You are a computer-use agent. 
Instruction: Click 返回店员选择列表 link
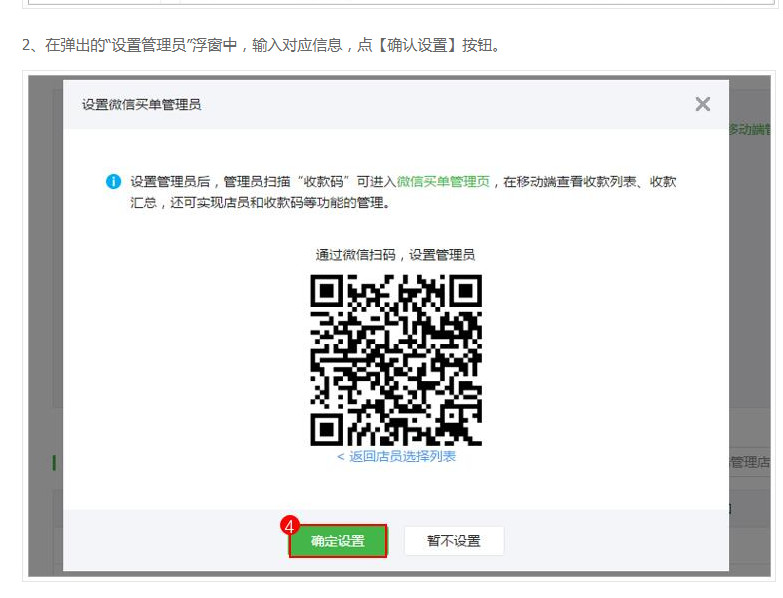coord(396,456)
